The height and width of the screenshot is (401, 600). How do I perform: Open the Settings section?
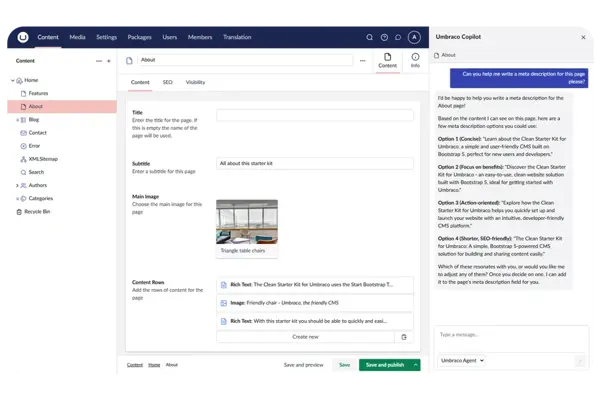pos(106,37)
